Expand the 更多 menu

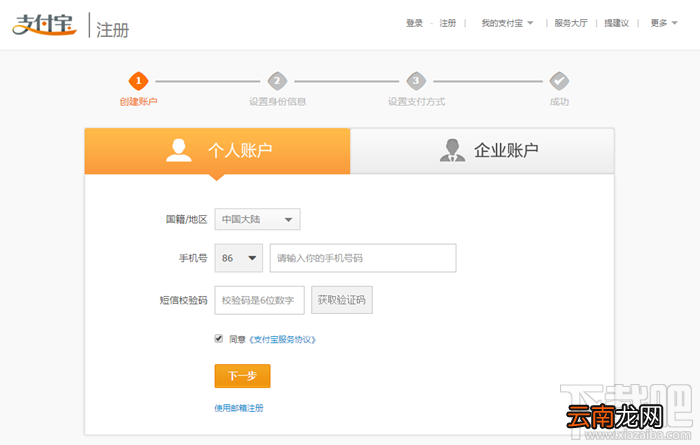click(664, 23)
